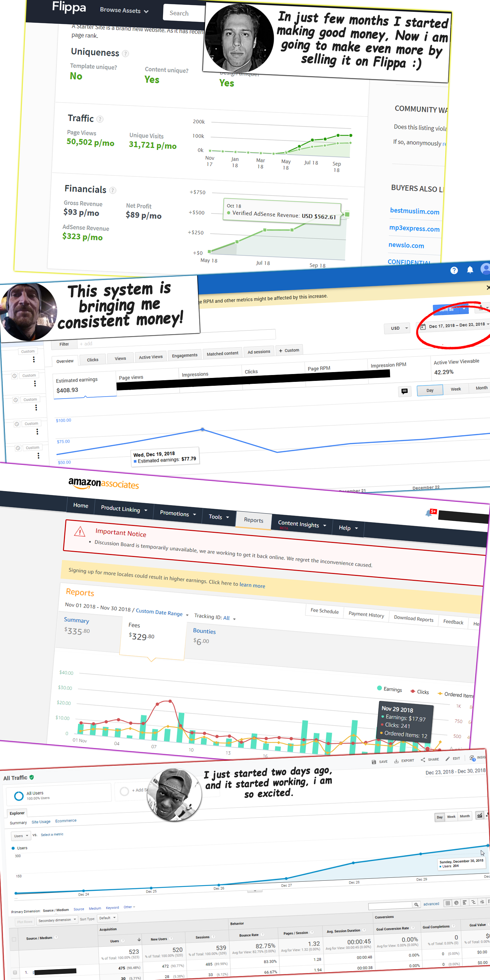The width and height of the screenshot is (490, 980).
Task: Click the AdSense chart annotations comment icon
Action: pos(404,391)
